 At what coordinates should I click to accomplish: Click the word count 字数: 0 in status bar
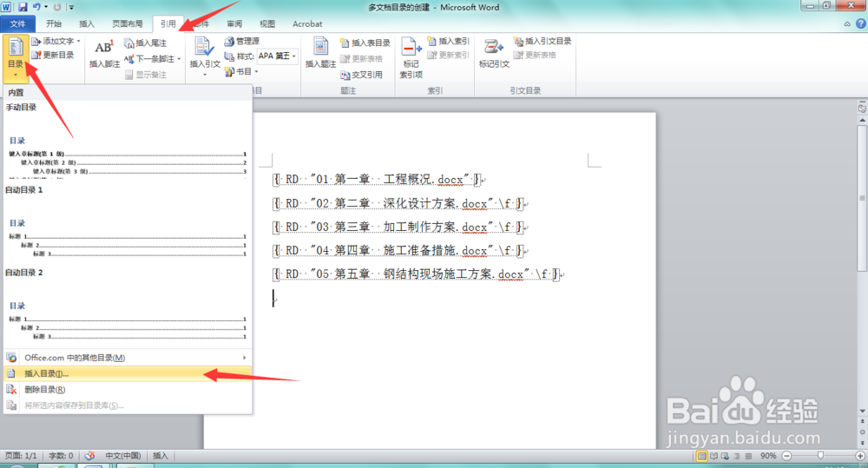point(61,456)
